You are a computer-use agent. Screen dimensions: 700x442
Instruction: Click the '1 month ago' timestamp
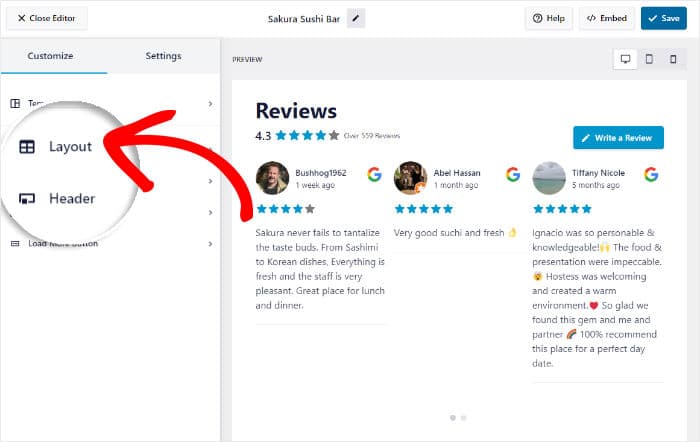455,185
